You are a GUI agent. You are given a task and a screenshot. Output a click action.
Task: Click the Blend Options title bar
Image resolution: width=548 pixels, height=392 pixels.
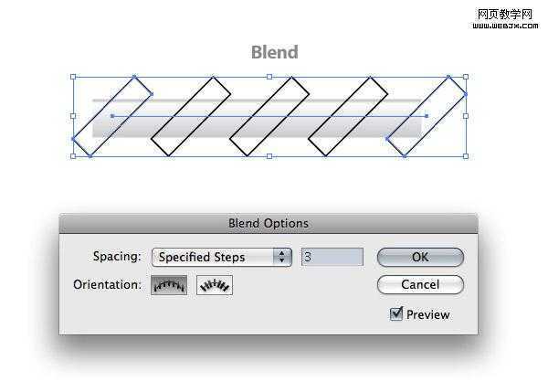coord(268,224)
